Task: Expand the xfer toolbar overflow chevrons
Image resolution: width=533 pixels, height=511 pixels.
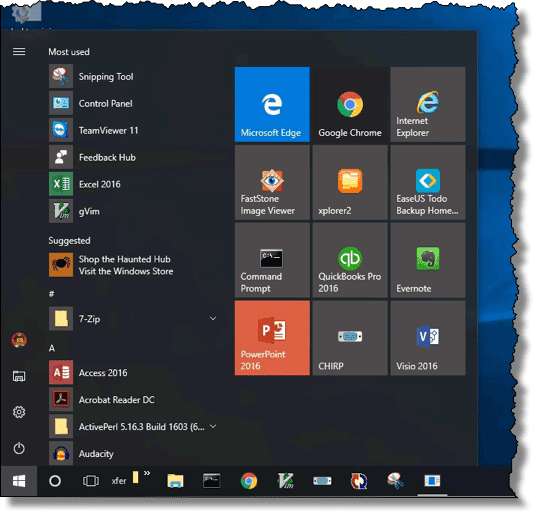Action: coord(147,473)
